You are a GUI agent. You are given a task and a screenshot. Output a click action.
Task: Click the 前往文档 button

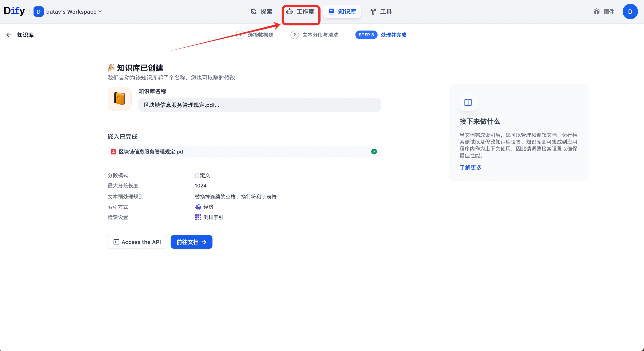click(191, 242)
